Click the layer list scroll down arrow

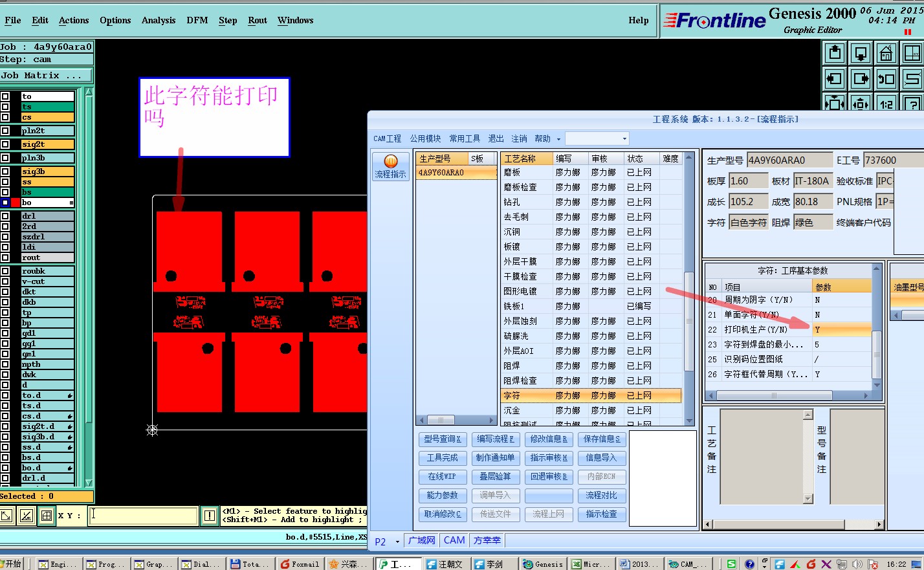[89, 483]
